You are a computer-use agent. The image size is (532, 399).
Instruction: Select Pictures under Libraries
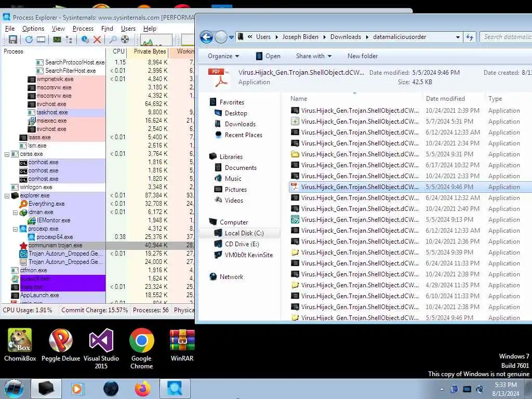click(235, 189)
